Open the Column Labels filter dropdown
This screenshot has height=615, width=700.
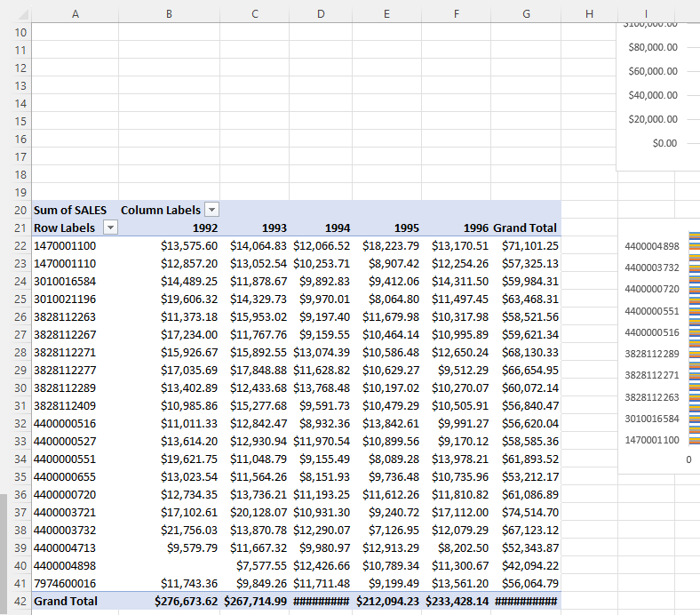(211, 210)
